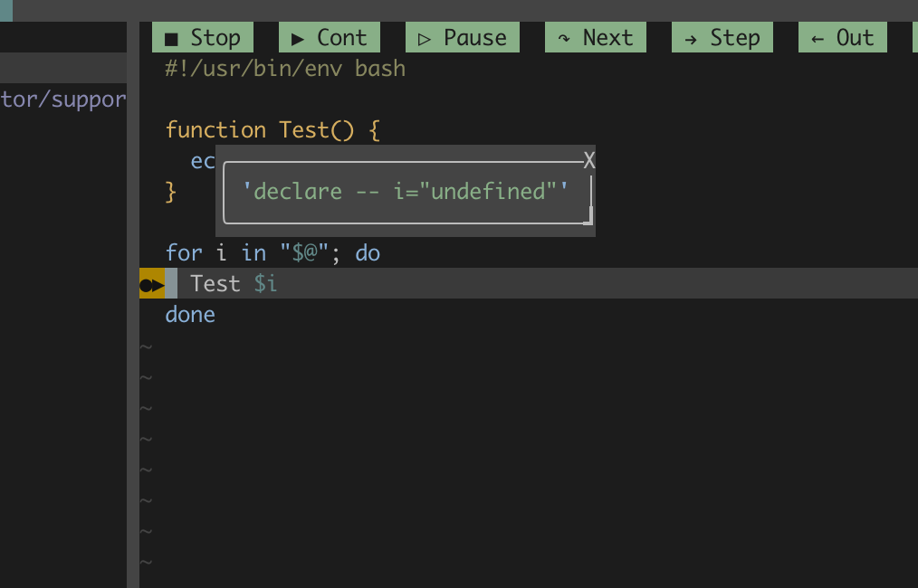Close the variable evaluation popup

[588, 160]
